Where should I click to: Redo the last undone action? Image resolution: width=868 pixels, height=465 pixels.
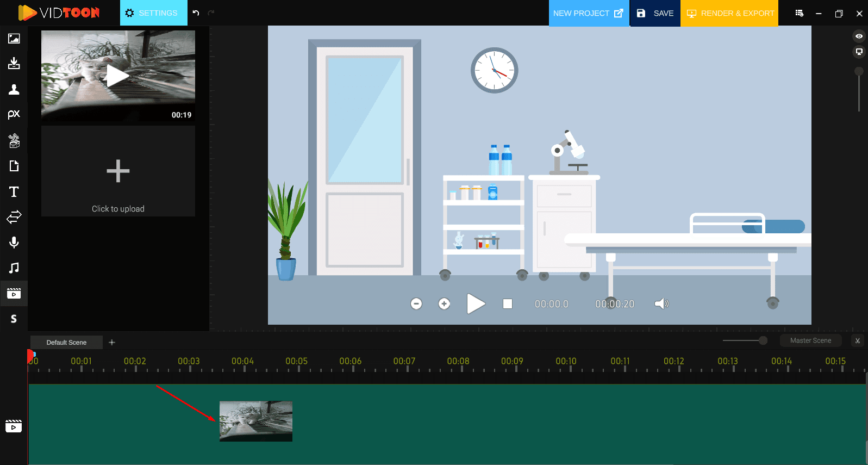click(211, 13)
